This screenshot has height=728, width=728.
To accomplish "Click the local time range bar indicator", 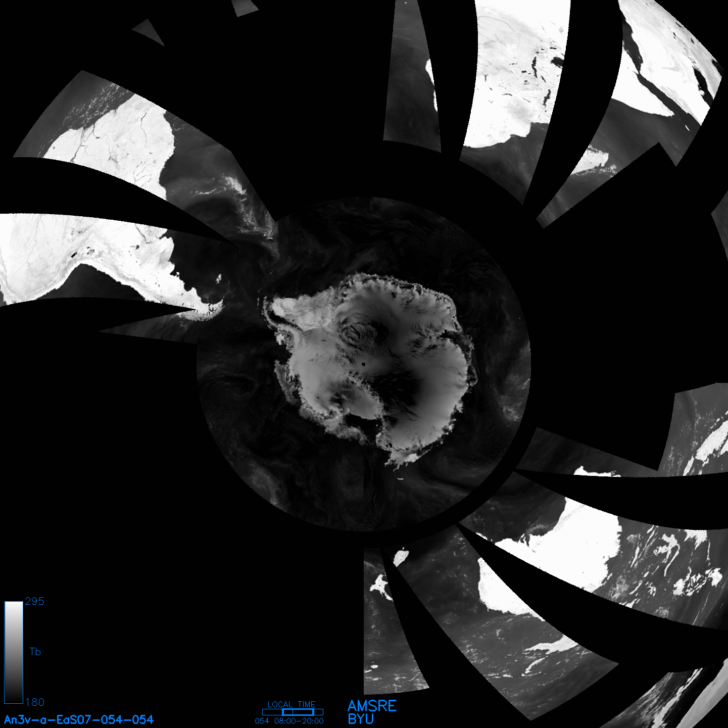I will click(x=293, y=712).
